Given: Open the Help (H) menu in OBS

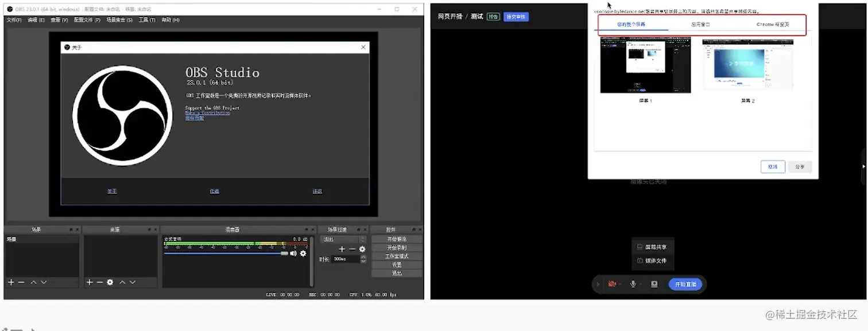Looking at the screenshot, I should (170, 20).
